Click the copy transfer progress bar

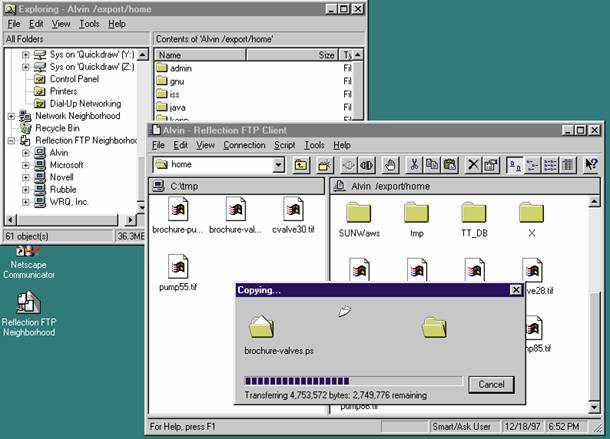coord(353,381)
